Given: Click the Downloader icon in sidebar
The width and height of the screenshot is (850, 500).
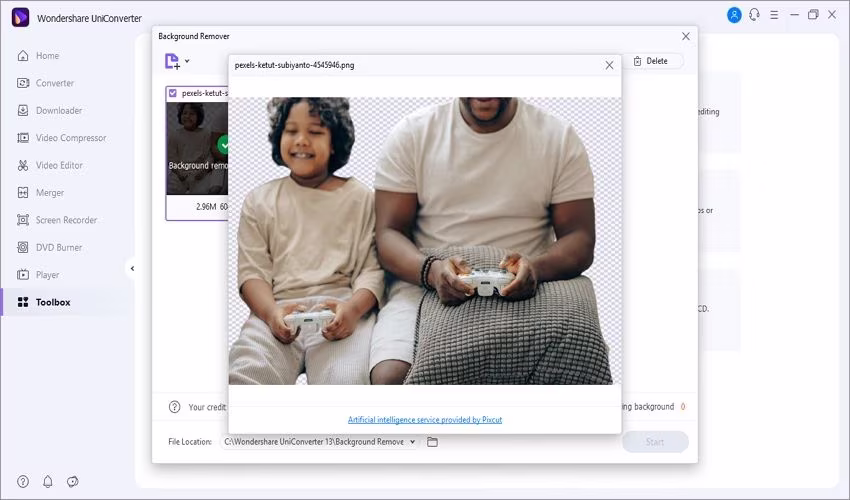Looking at the screenshot, I should [23, 111].
